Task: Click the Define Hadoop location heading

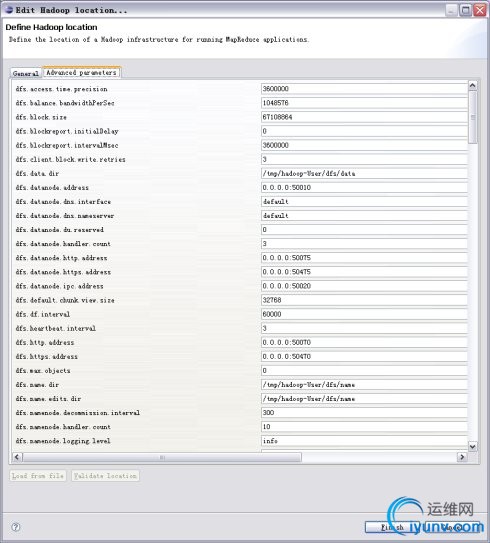Action: point(51,27)
